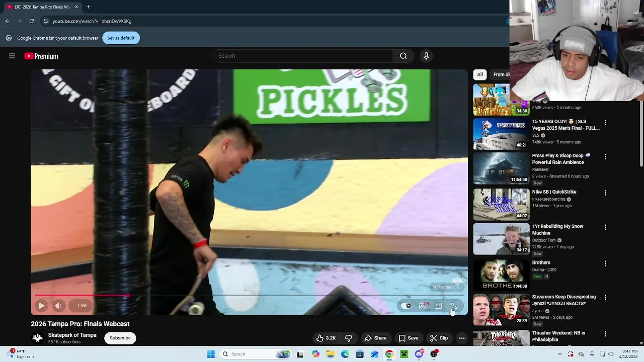This screenshot has width=644, height=362.
Task: Click the Chrome address bar URL
Action: (92, 21)
